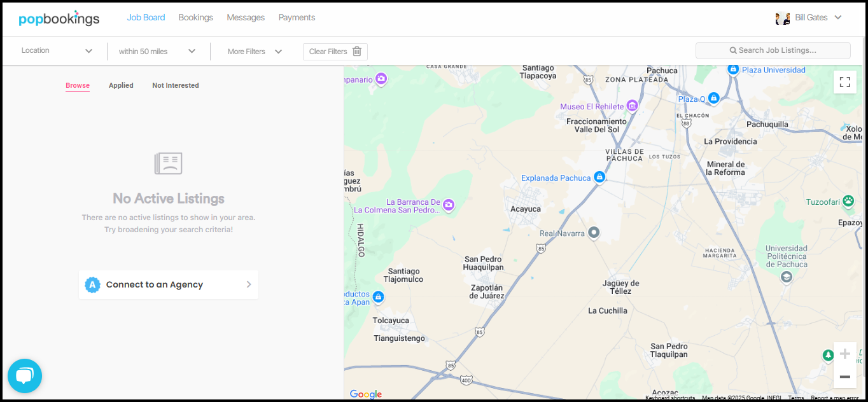Viewport: 868px width, 402px height.
Task: Click the Real Navarra location marker
Action: pyautogui.click(x=594, y=233)
